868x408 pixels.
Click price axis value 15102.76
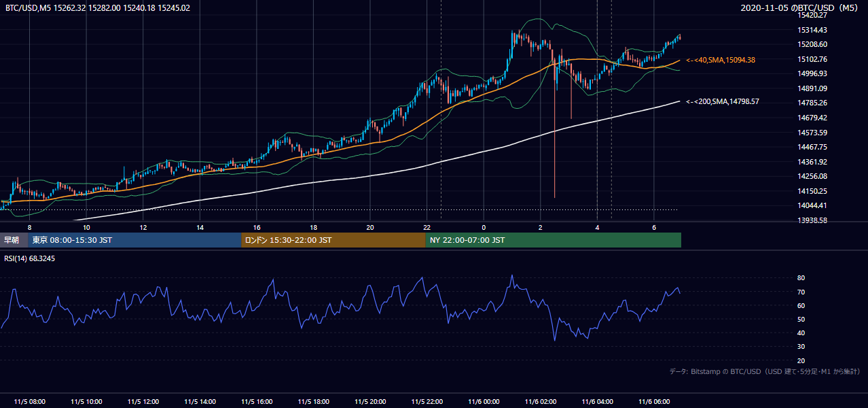(813, 59)
